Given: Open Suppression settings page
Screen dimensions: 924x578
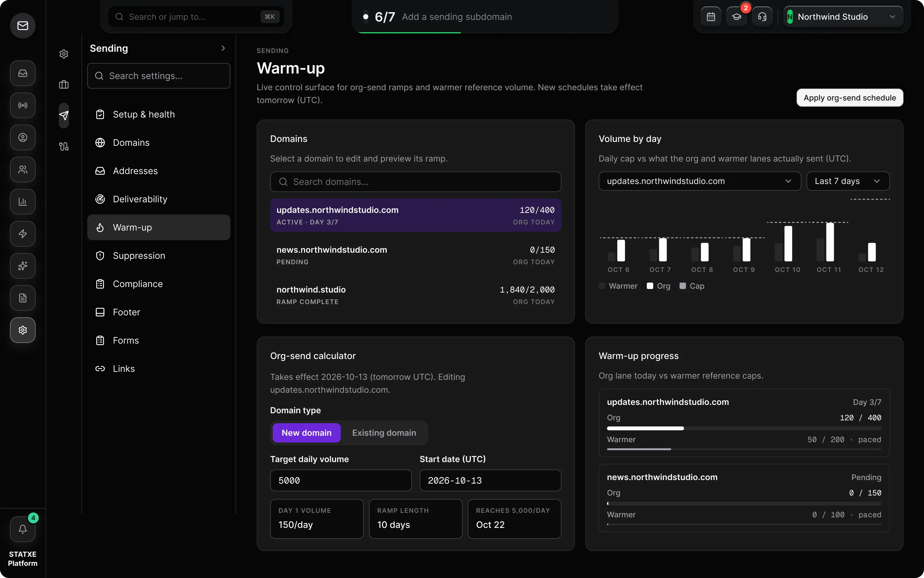Looking at the screenshot, I should tap(159, 256).
